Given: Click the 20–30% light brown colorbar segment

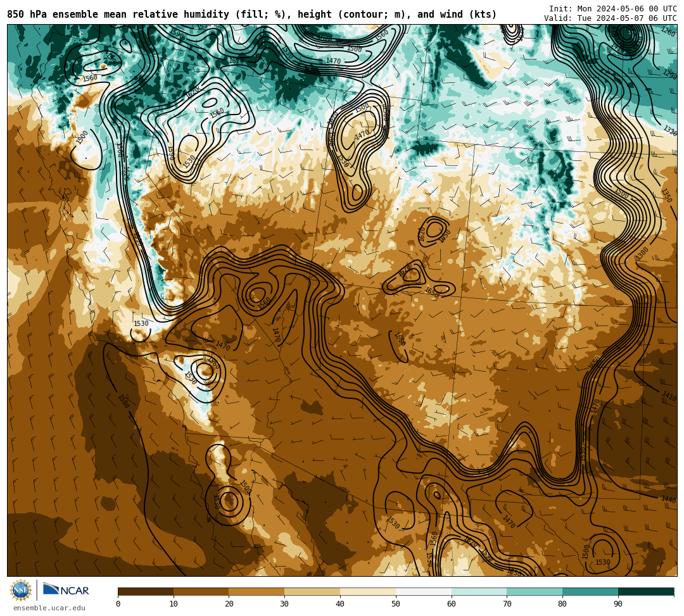Looking at the screenshot, I should click(x=257, y=591).
